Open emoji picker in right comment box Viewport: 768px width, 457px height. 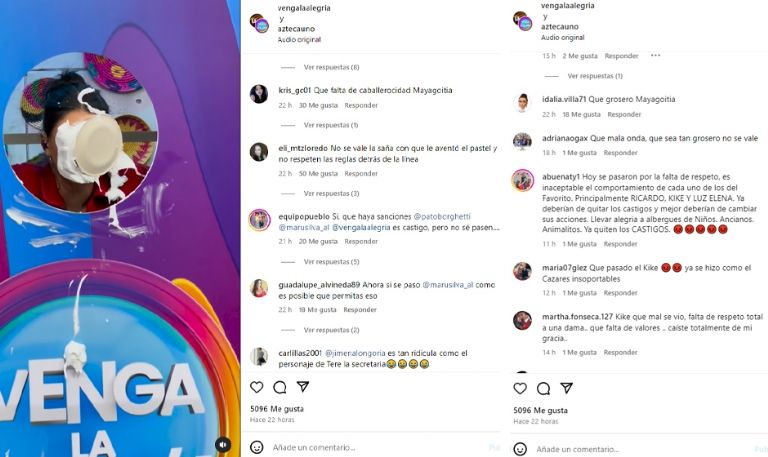(x=520, y=449)
